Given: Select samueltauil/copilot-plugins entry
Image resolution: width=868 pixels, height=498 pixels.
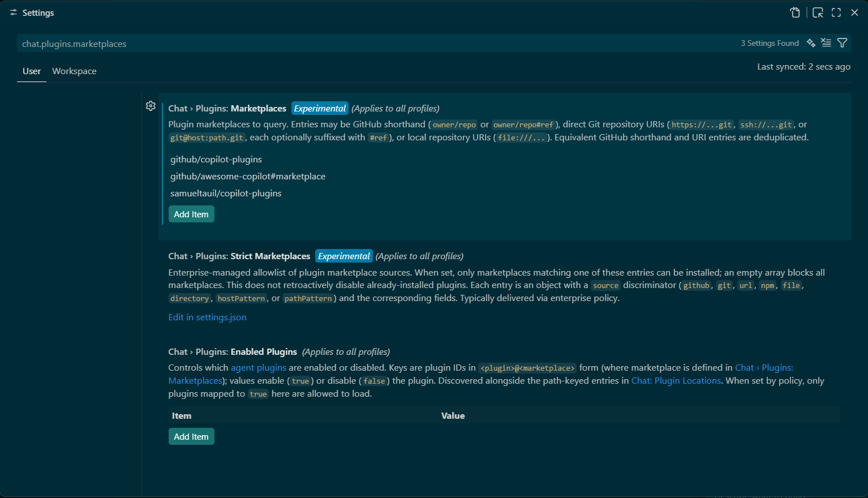Looking at the screenshot, I should pyautogui.click(x=226, y=194).
